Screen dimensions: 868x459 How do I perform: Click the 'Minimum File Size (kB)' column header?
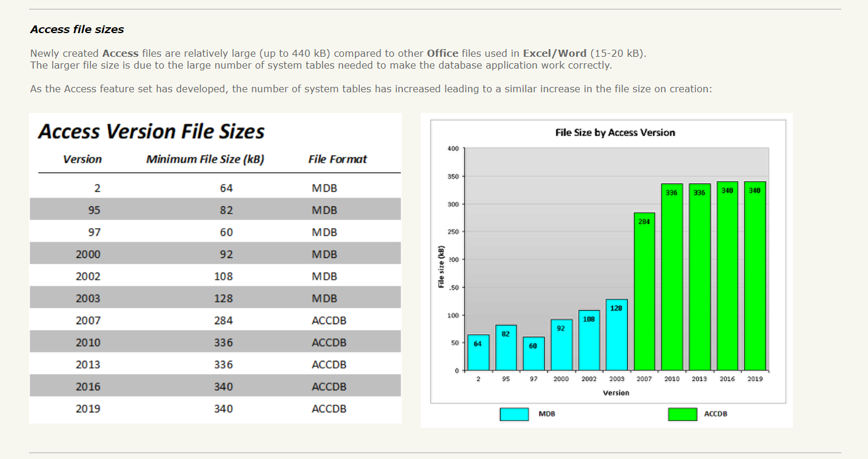tap(205, 159)
